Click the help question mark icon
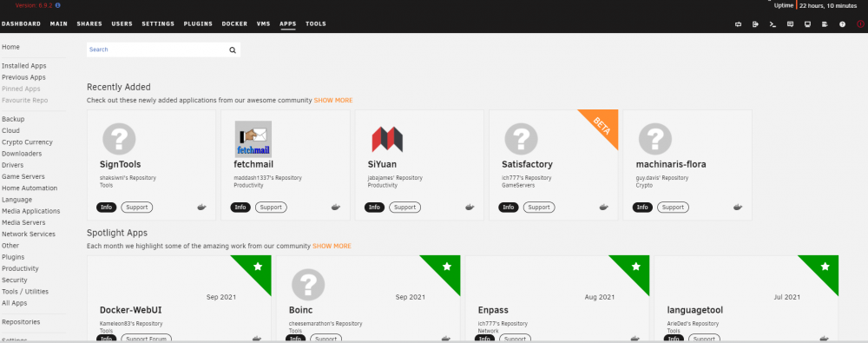 pyautogui.click(x=842, y=24)
